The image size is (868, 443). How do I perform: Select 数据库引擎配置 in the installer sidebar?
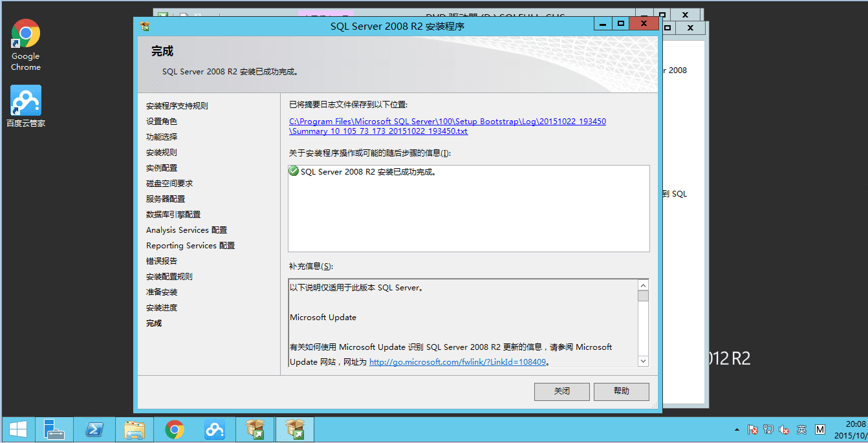coord(172,214)
